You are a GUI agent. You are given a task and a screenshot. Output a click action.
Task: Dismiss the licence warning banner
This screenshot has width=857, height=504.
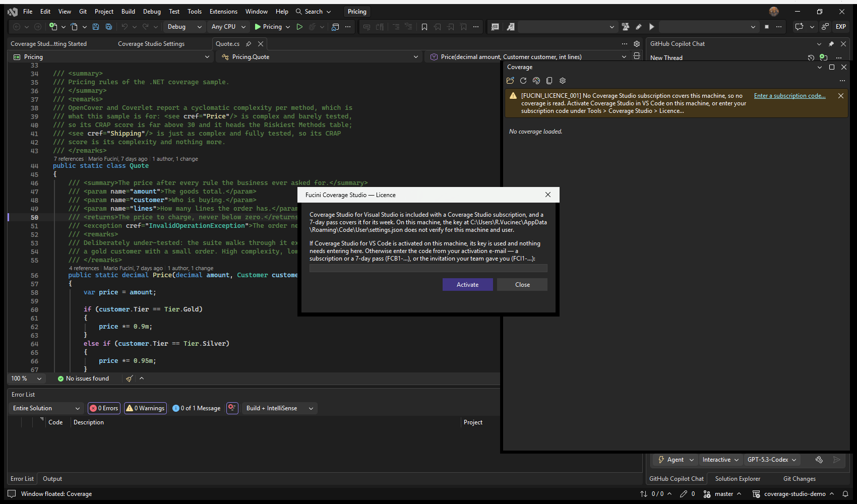(841, 96)
